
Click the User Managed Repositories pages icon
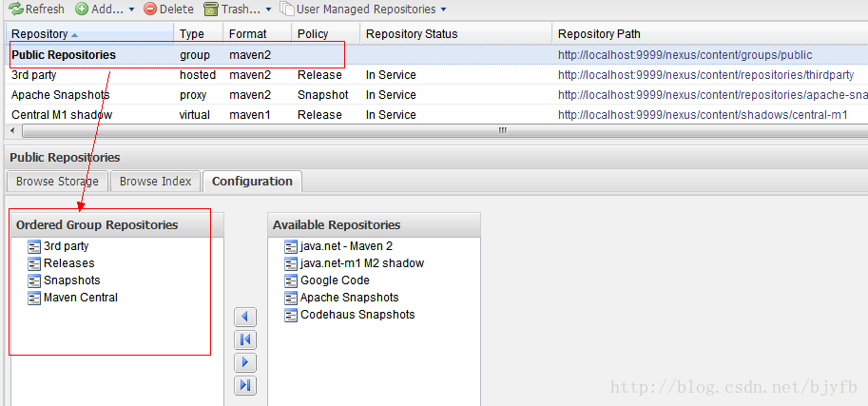(x=287, y=9)
